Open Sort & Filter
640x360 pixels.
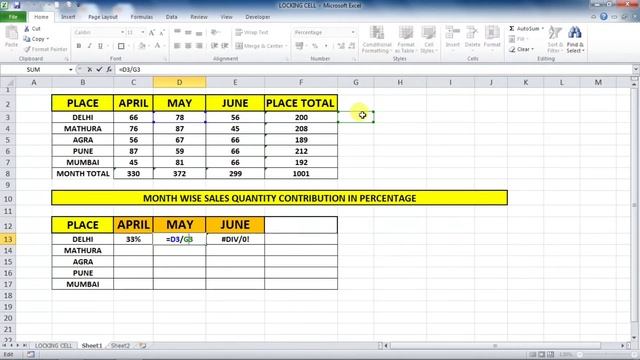(x=555, y=39)
